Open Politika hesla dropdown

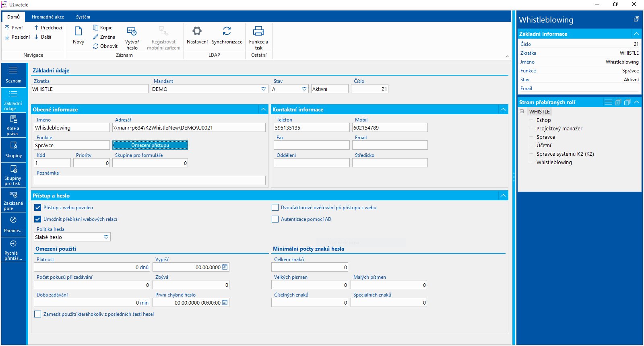[106, 237]
